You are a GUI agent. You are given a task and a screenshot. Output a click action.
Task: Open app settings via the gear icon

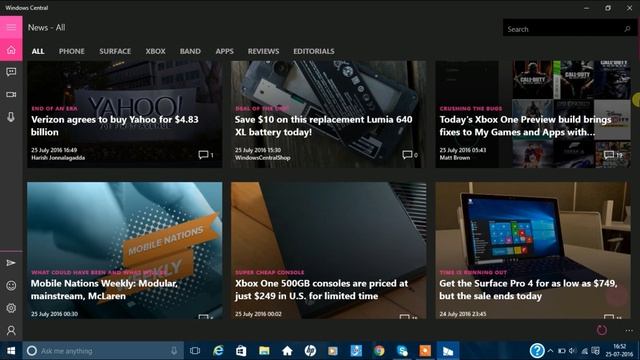point(11,308)
